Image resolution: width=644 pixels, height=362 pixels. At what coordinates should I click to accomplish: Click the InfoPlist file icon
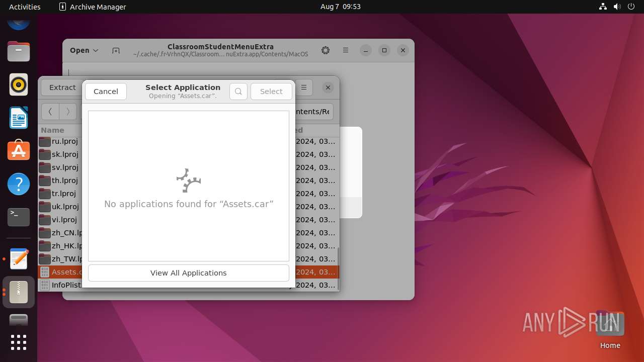(45, 285)
